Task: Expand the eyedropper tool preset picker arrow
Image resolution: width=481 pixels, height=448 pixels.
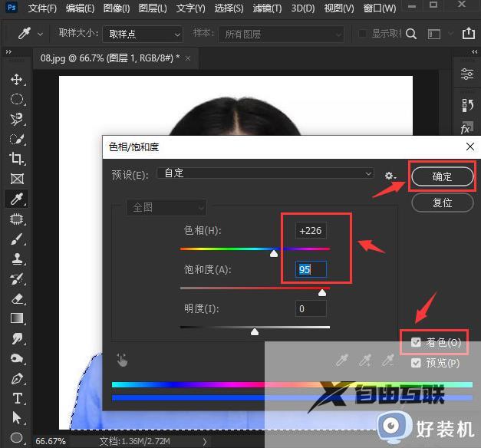Action: [x=40, y=35]
